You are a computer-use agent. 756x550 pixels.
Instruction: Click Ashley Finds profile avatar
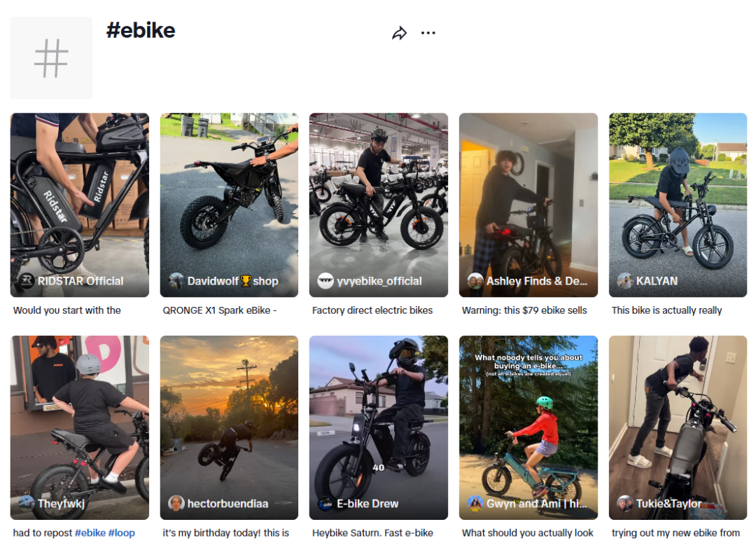point(475,281)
